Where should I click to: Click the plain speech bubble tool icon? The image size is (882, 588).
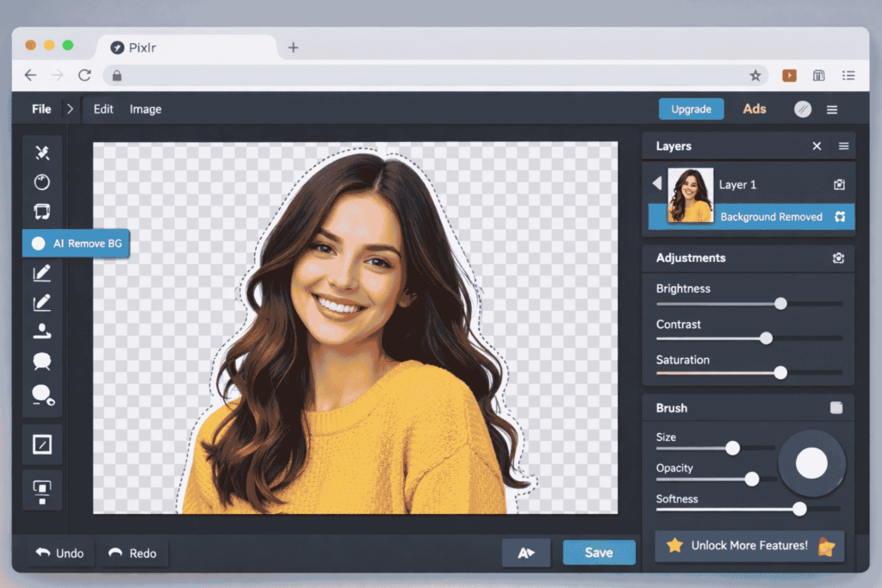click(x=41, y=362)
